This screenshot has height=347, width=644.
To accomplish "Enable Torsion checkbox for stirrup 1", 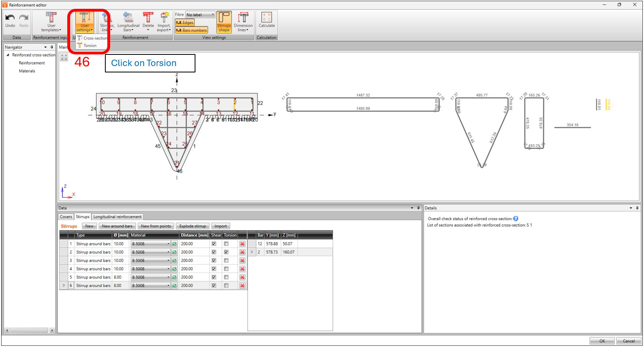I will pyautogui.click(x=226, y=244).
